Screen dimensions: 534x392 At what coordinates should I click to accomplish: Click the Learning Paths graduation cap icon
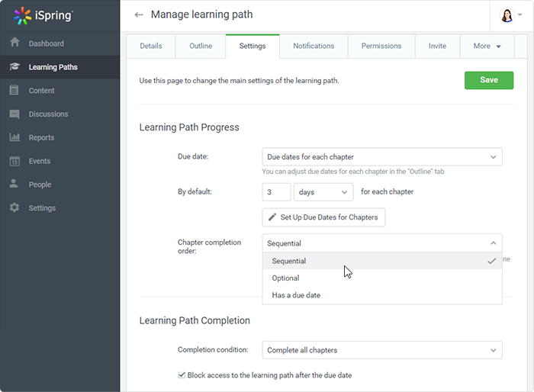[14, 66]
